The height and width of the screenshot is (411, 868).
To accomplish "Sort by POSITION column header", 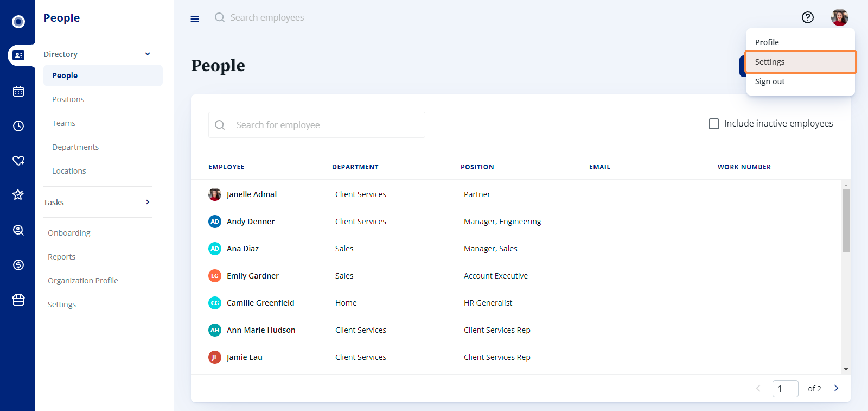I will [x=477, y=167].
